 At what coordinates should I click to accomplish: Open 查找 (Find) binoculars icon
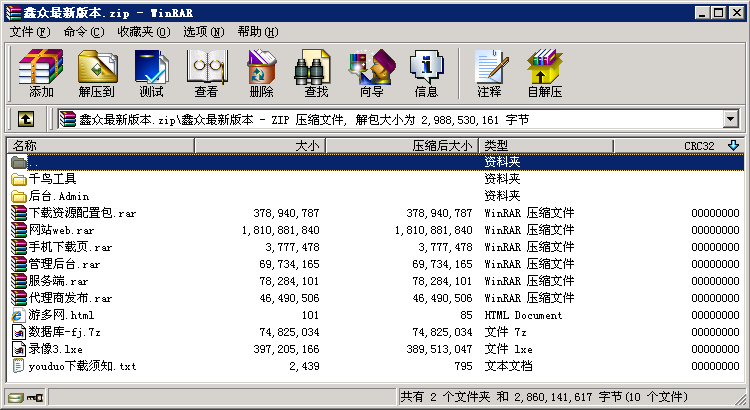(316, 73)
